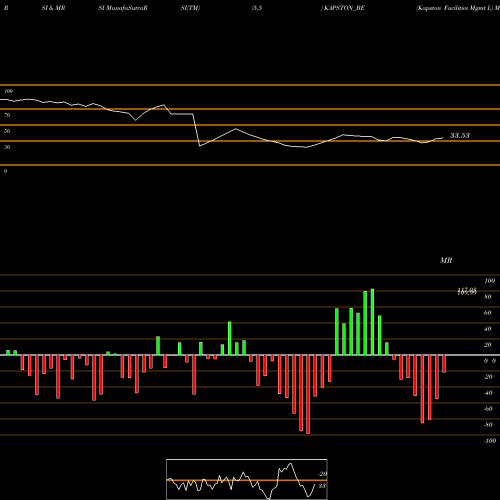Click the '(5,5' parameter text in header
The height and width of the screenshot is (500, 500).
(257, 8)
